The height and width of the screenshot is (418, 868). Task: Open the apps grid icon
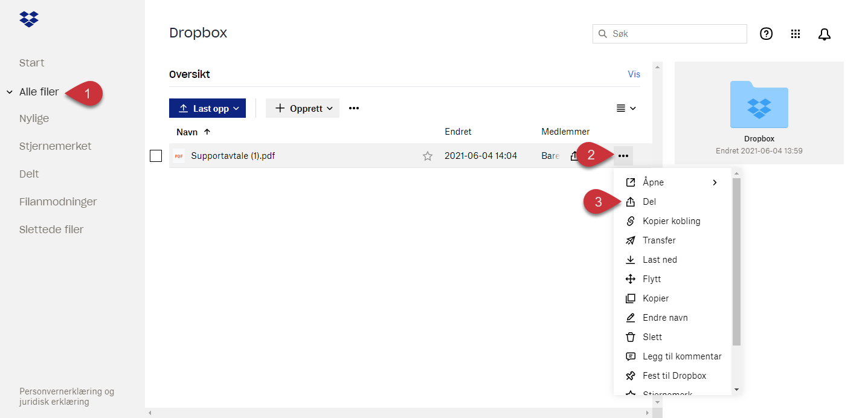coord(796,34)
